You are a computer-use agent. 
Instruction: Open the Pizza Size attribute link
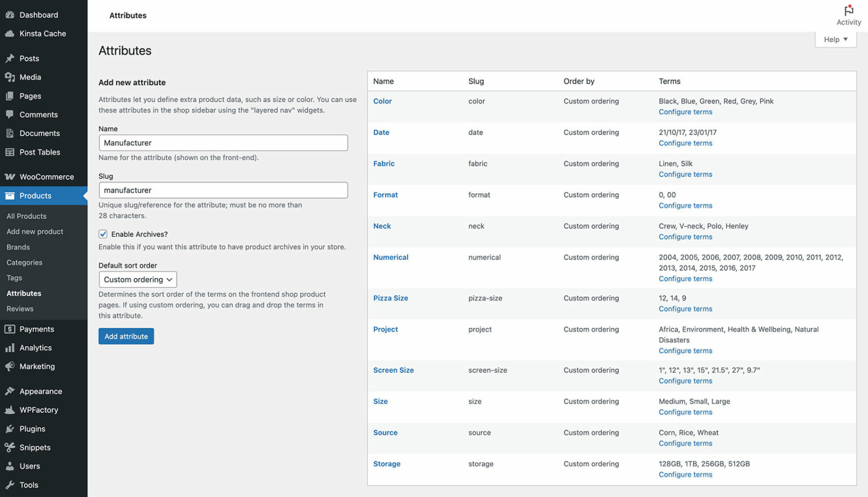click(390, 298)
